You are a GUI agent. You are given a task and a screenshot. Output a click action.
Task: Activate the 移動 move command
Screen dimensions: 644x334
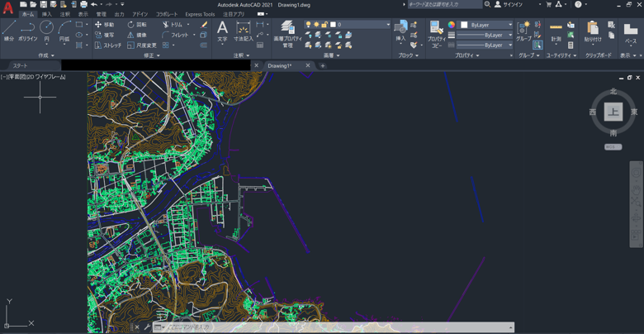click(x=105, y=25)
